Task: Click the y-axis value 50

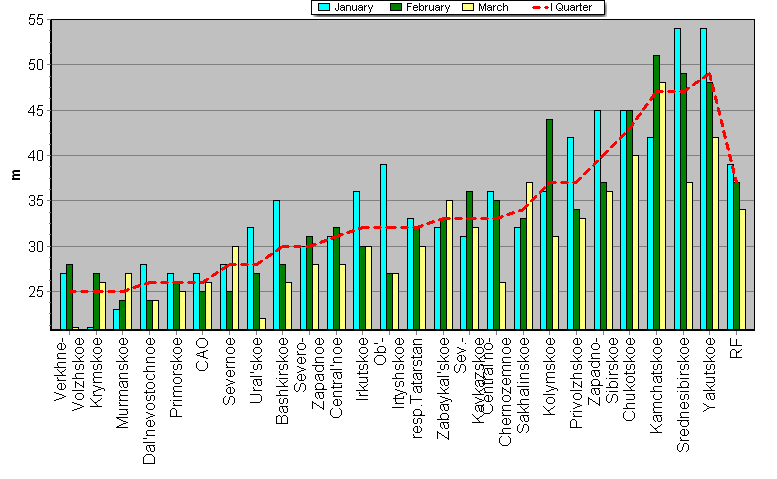Action: (x=37, y=65)
